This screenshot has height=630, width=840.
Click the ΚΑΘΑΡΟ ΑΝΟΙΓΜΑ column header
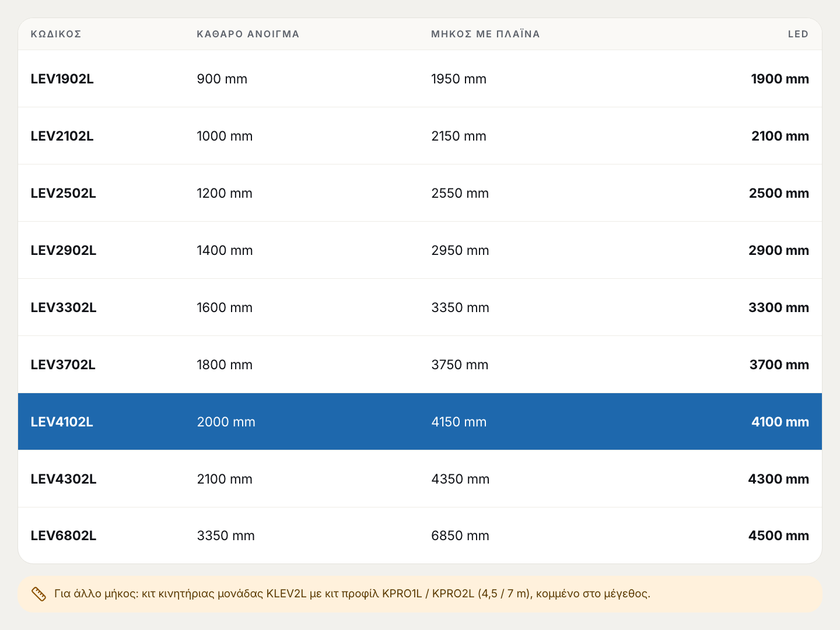point(248,34)
